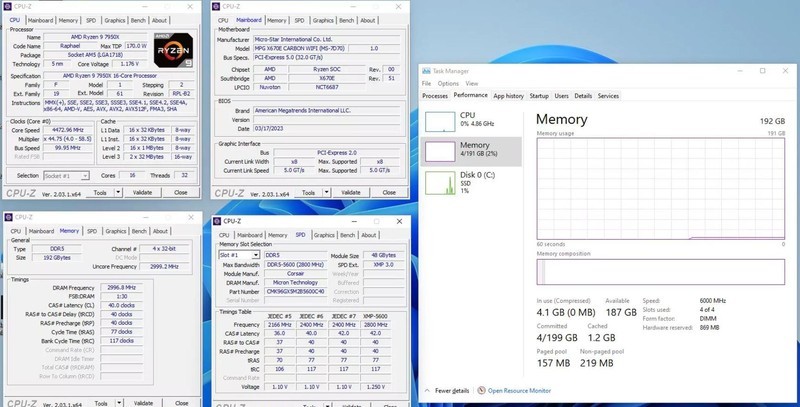This screenshot has height=407, width=800.
Task: Click processor Name field AMD Ryzen 9 7950X
Action: click(97, 37)
